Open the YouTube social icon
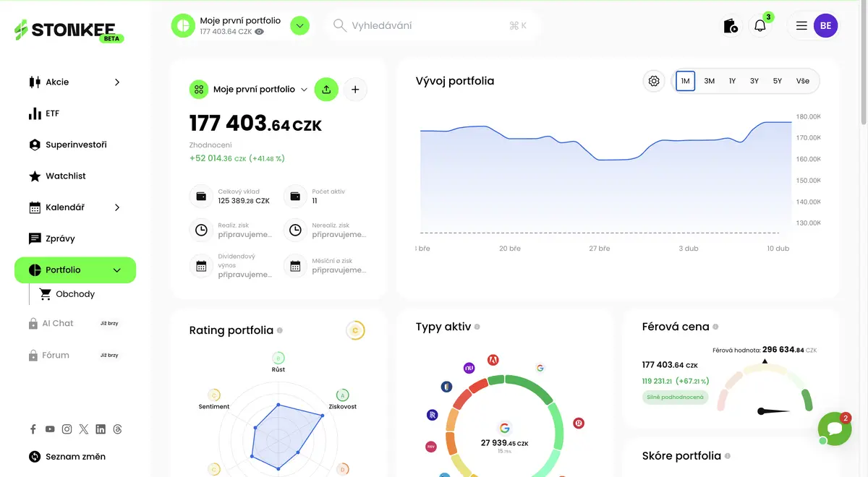The image size is (868, 477). coord(50,429)
